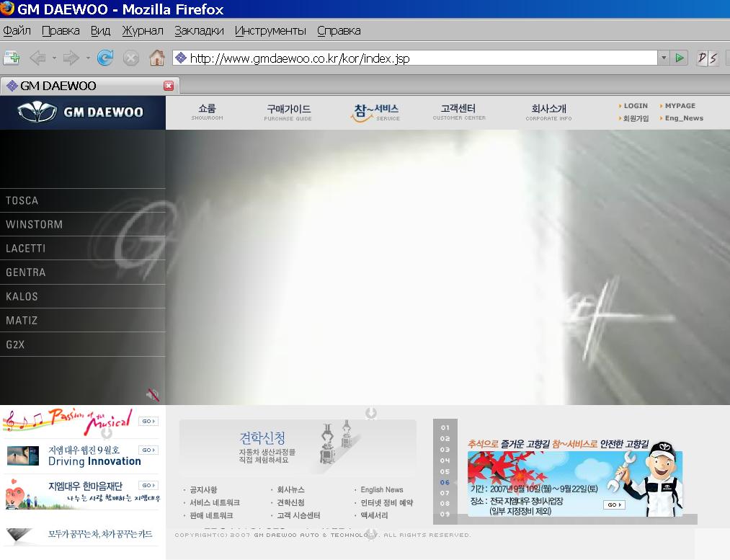The width and height of the screenshot is (730, 560).
Task: Open the 견학신청 factory tour banner
Action: (298, 448)
